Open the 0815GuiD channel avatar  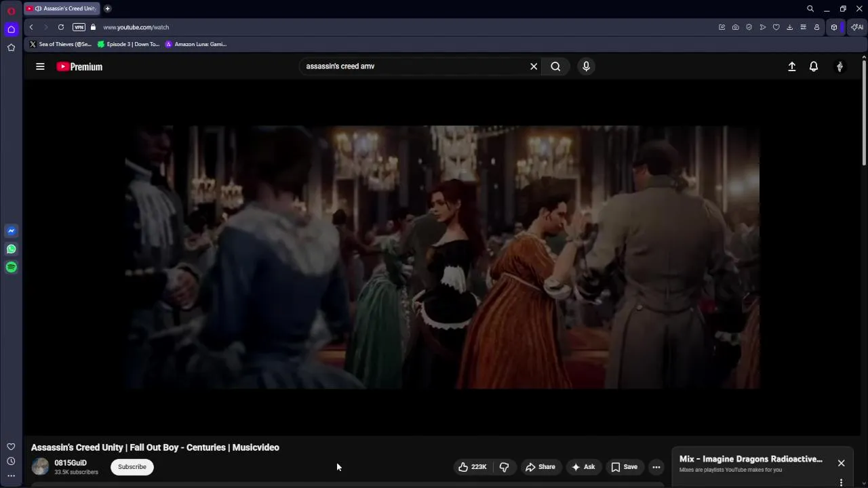click(x=40, y=466)
